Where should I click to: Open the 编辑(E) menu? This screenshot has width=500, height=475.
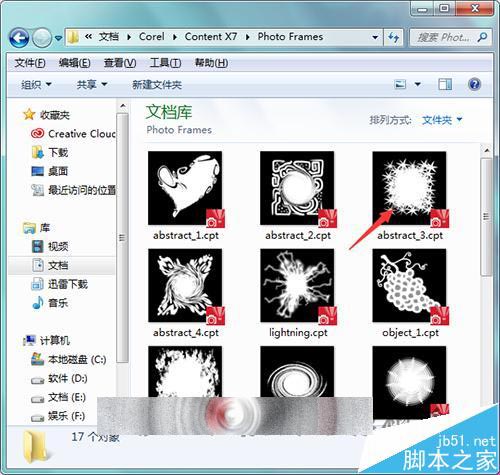point(74,63)
